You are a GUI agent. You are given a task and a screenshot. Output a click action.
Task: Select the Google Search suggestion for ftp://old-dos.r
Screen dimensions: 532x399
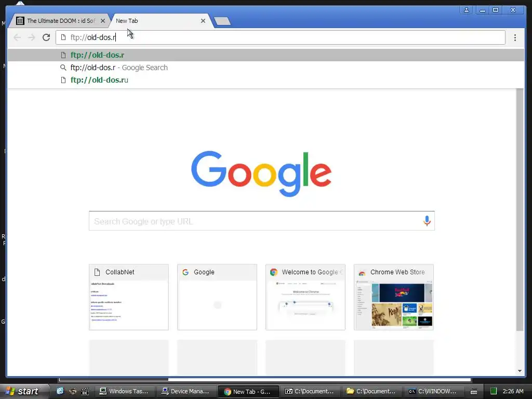(266, 68)
